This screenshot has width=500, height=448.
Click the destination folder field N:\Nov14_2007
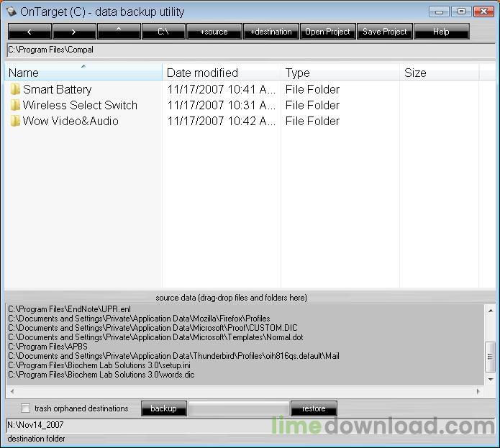click(x=250, y=426)
